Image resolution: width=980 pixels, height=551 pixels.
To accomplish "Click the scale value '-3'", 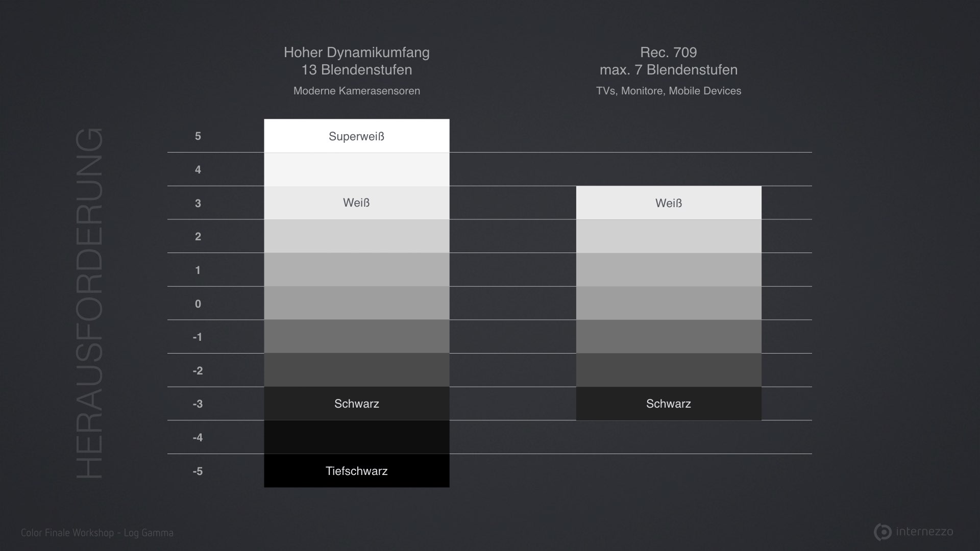I will pyautogui.click(x=198, y=404).
